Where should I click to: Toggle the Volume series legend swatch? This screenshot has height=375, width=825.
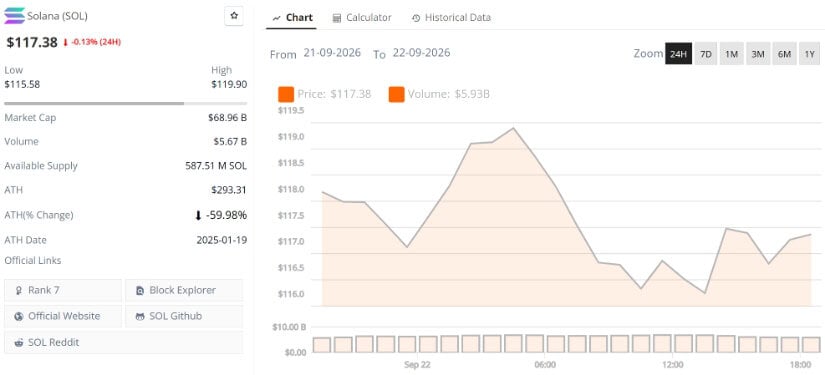click(396, 94)
